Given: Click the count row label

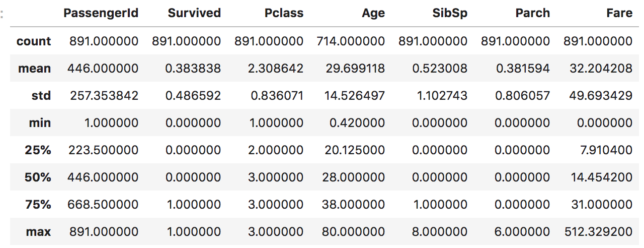Looking at the screenshot, I should [x=34, y=41].
